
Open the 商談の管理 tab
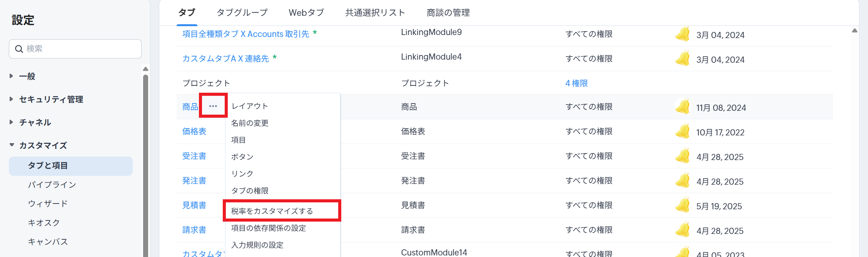pos(448,13)
